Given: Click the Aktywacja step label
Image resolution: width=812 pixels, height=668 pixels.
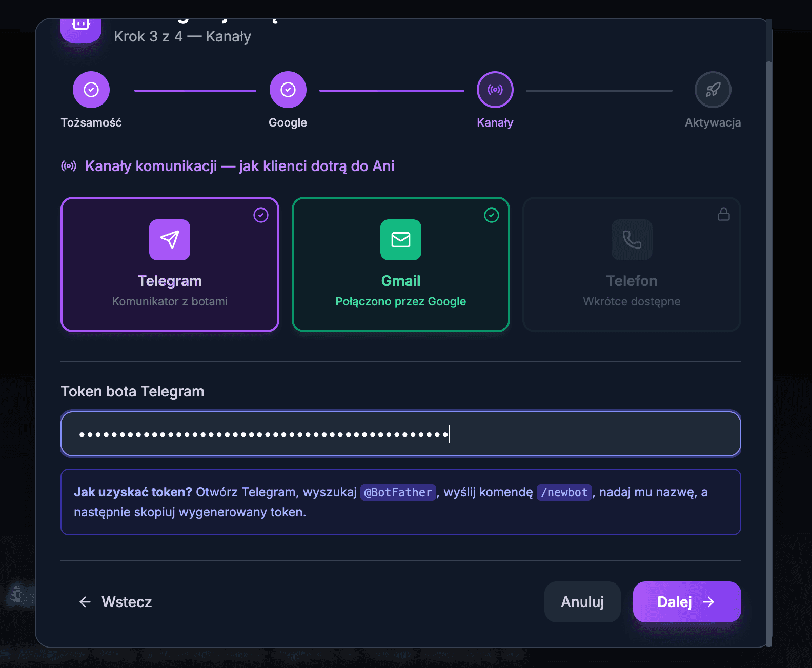Looking at the screenshot, I should pyautogui.click(x=713, y=122).
